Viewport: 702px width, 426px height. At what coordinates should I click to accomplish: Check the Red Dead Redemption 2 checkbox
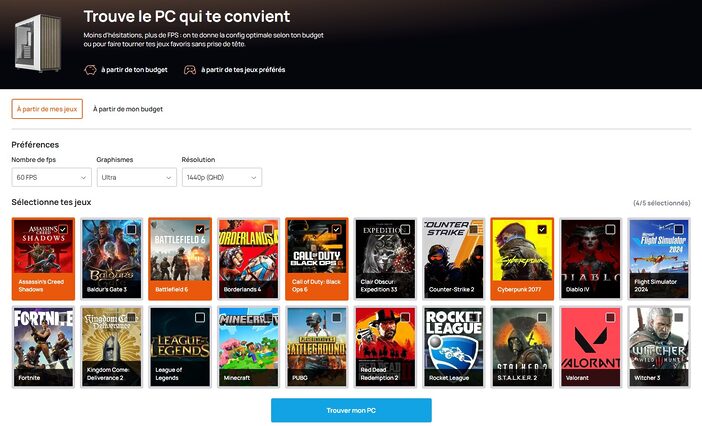coord(405,318)
